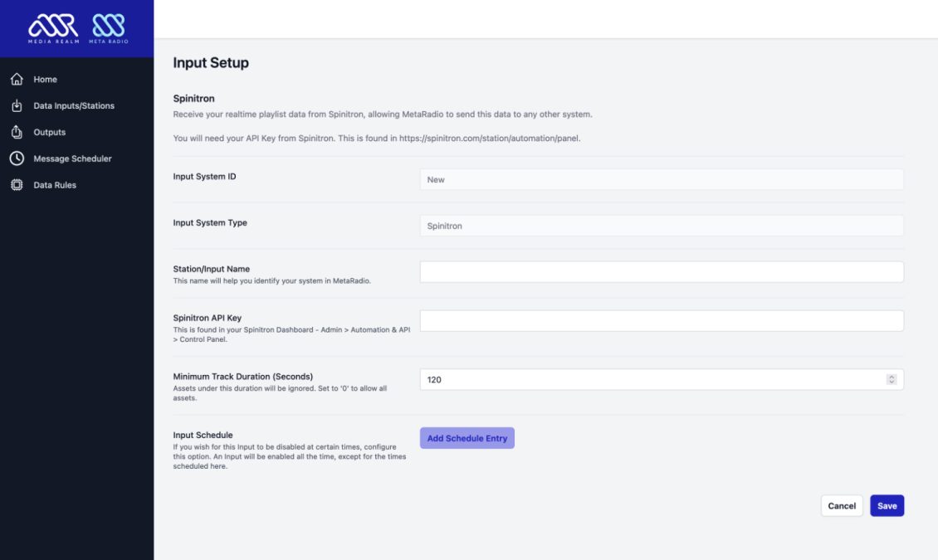Cancel the input setup
938x560 pixels.
pyautogui.click(x=841, y=506)
